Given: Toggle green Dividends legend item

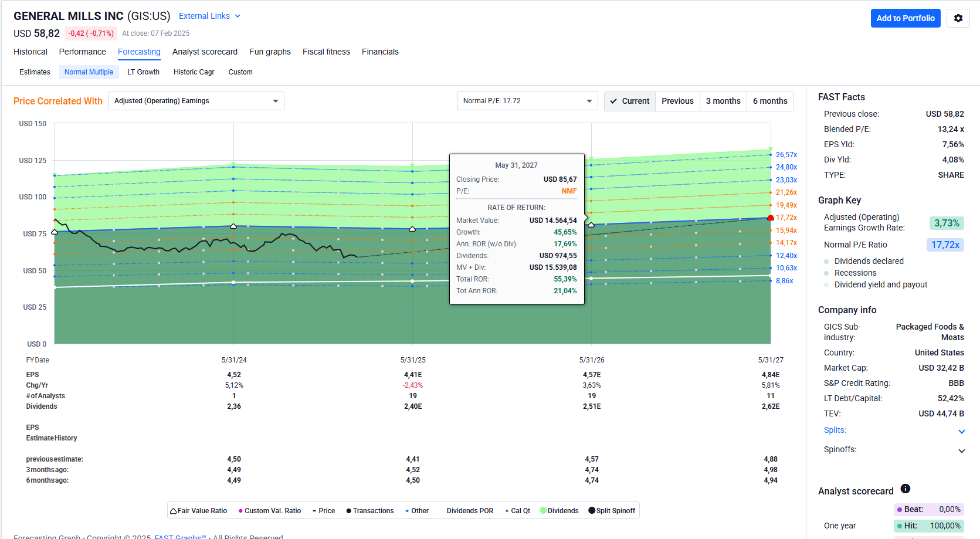Looking at the screenshot, I should 559,511.
